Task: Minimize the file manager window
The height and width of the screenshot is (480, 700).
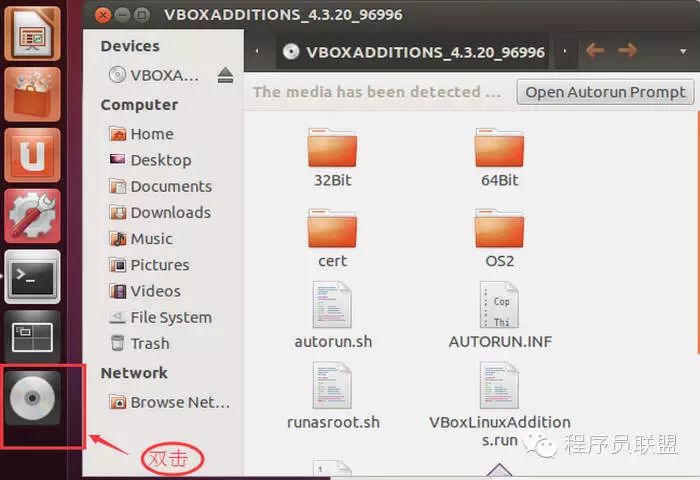Action: click(122, 15)
